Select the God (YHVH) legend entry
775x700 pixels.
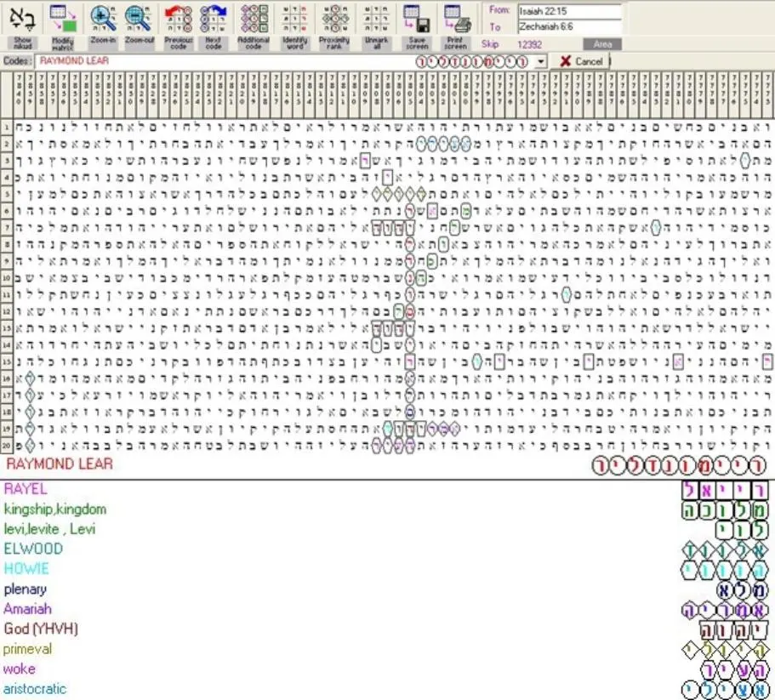(x=41, y=629)
